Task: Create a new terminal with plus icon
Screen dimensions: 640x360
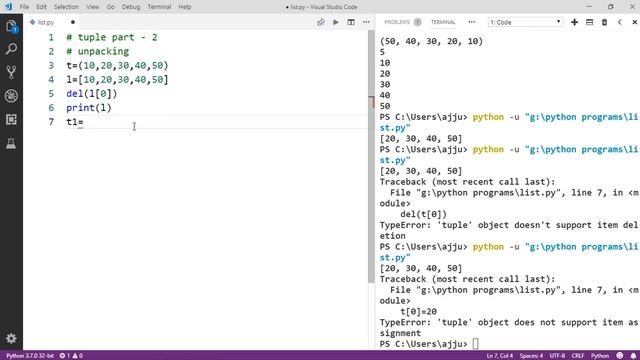Action: pyautogui.click(x=574, y=22)
